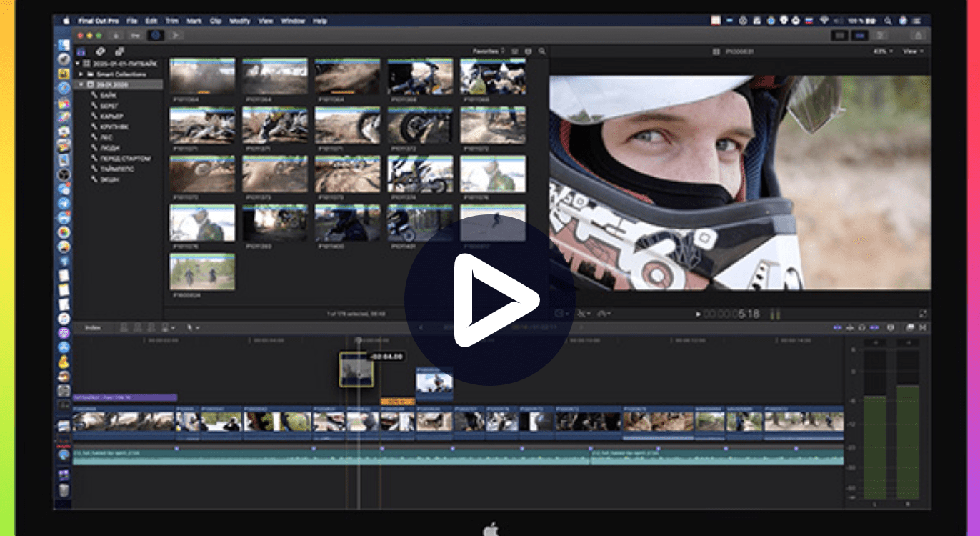The width and height of the screenshot is (980, 536).
Task: Click the large play video overlay button
Action: (x=489, y=299)
